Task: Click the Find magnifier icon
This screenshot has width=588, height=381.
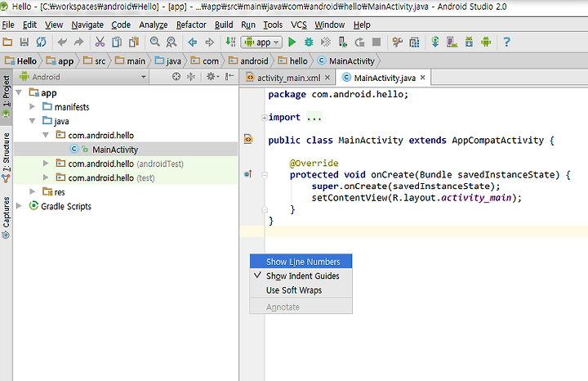Action: click(x=154, y=42)
